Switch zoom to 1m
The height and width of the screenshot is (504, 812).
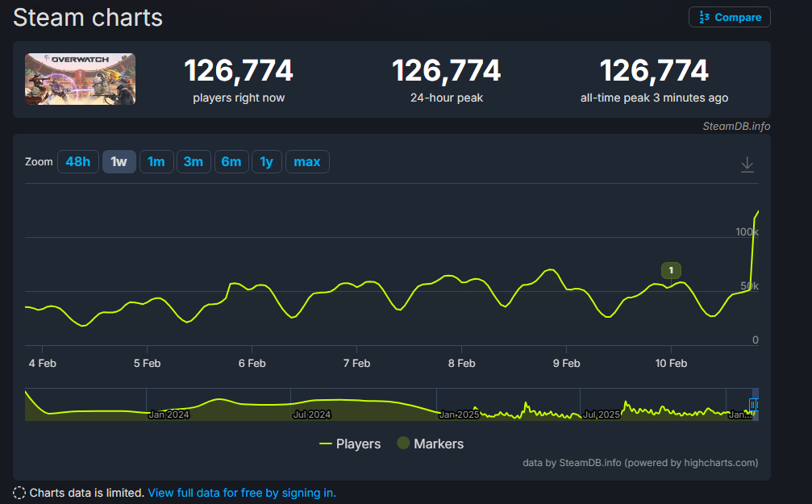click(x=156, y=161)
